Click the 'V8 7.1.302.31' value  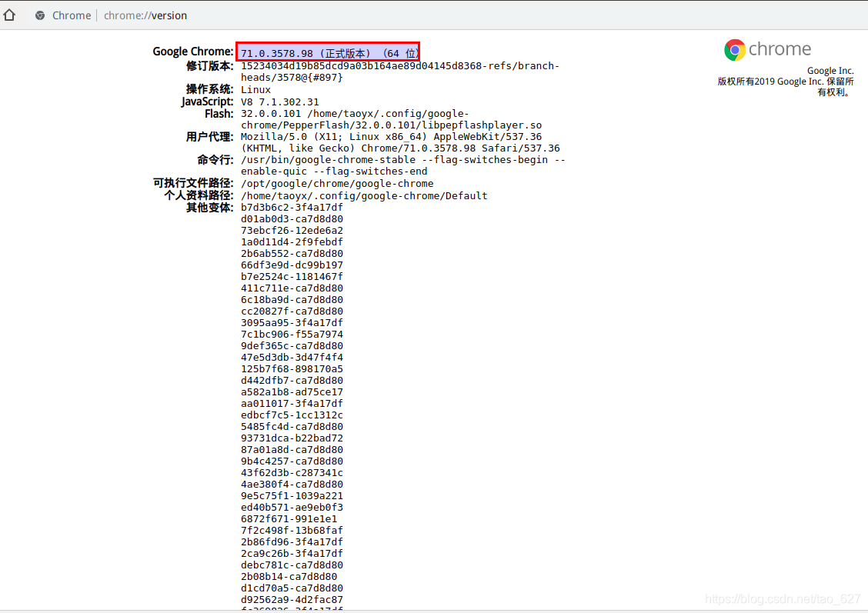pyautogui.click(x=279, y=102)
